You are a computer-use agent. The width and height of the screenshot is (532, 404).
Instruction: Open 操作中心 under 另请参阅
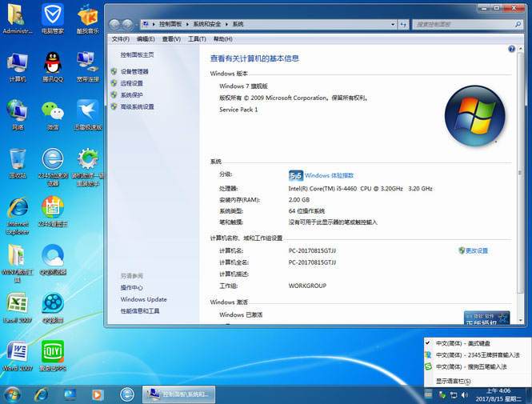(x=132, y=288)
